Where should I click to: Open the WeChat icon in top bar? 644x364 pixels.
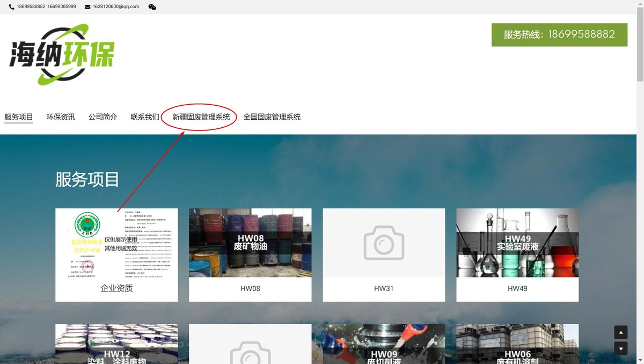[152, 7]
